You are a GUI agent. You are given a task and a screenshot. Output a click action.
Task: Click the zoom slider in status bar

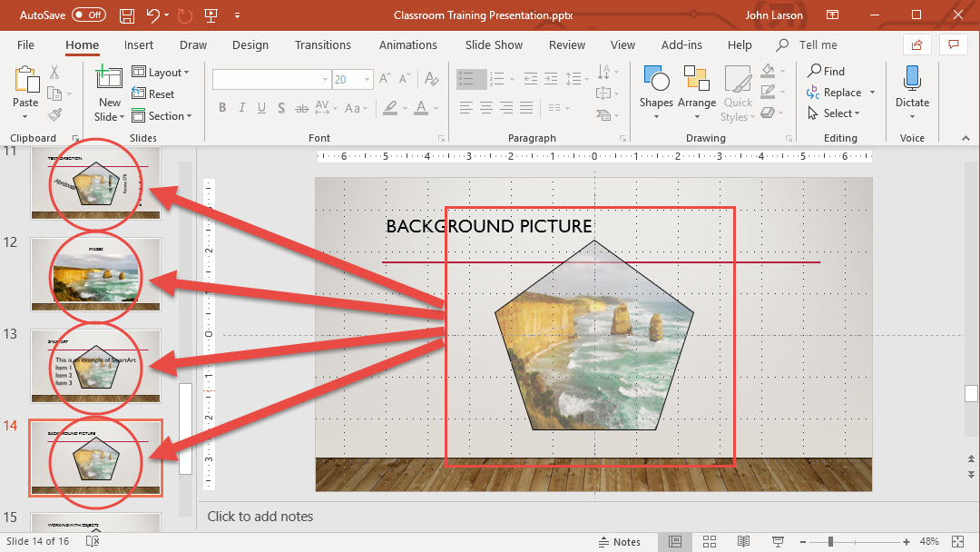click(832, 542)
